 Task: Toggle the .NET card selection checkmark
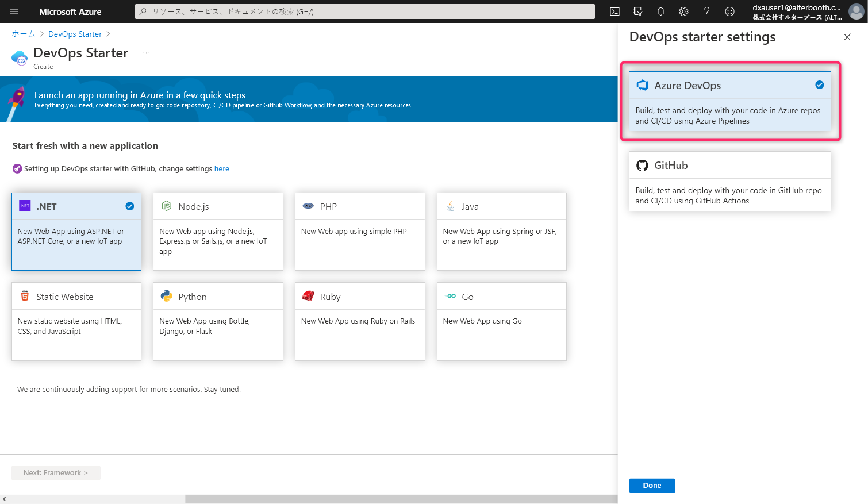pos(130,206)
